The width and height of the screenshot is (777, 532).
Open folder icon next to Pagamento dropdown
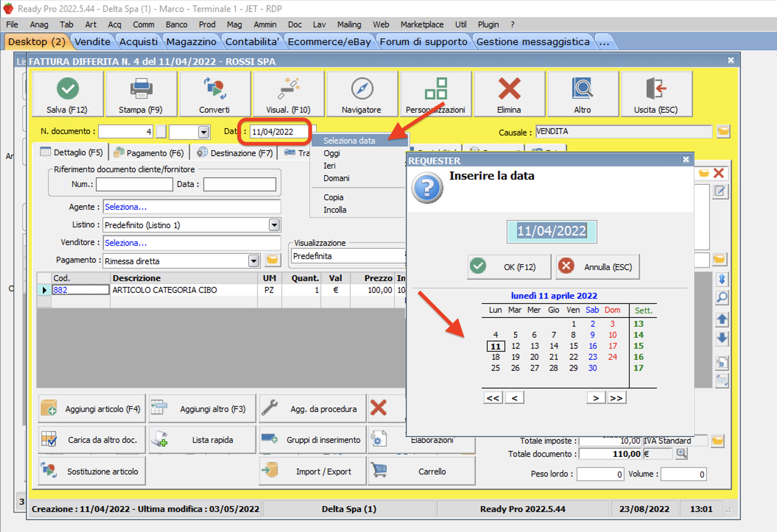[272, 260]
